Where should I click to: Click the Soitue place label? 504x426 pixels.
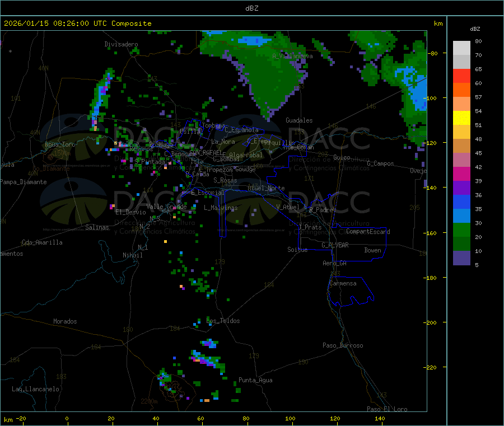297,250
